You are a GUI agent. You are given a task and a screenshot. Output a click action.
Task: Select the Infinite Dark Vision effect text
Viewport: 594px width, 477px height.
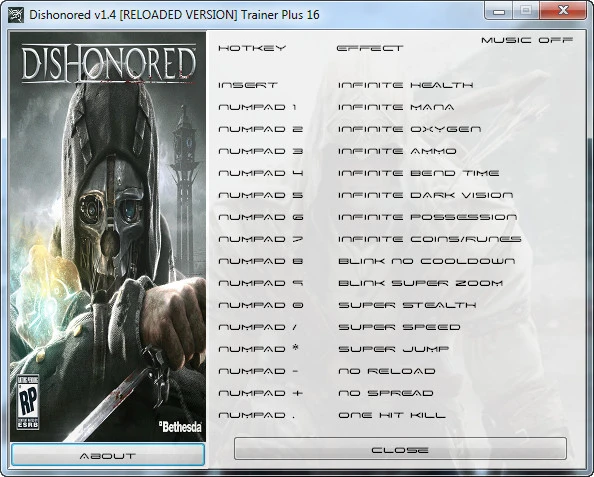tap(425, 195)
